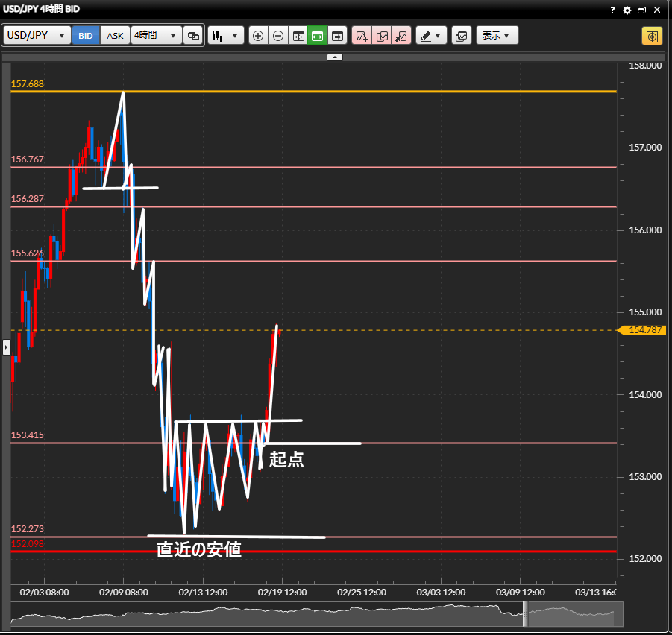Select the BID price toggle

[x=86, y=36]
